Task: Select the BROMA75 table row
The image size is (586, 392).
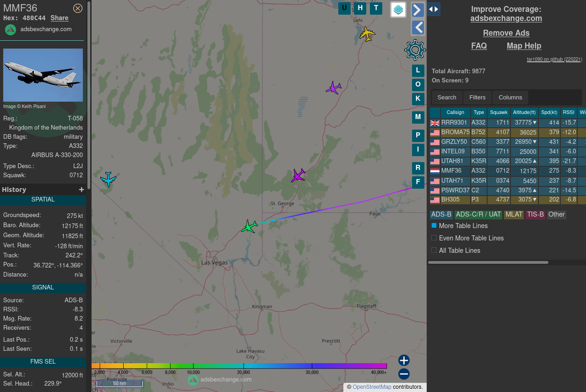Action: [508, 132]
